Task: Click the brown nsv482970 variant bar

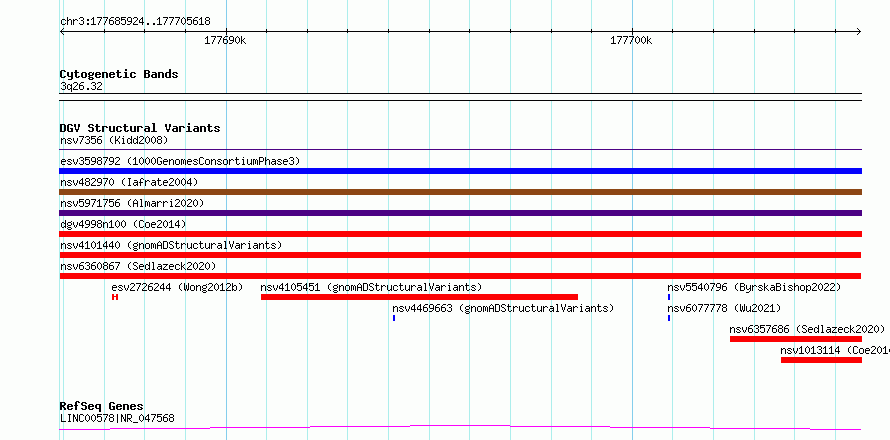Action: 461,192
